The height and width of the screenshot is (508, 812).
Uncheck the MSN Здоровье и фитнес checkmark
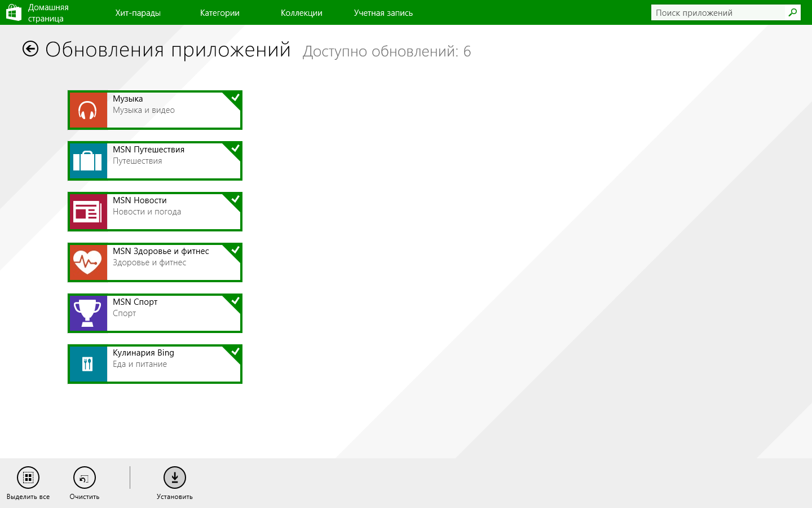[x=235, y=250]
